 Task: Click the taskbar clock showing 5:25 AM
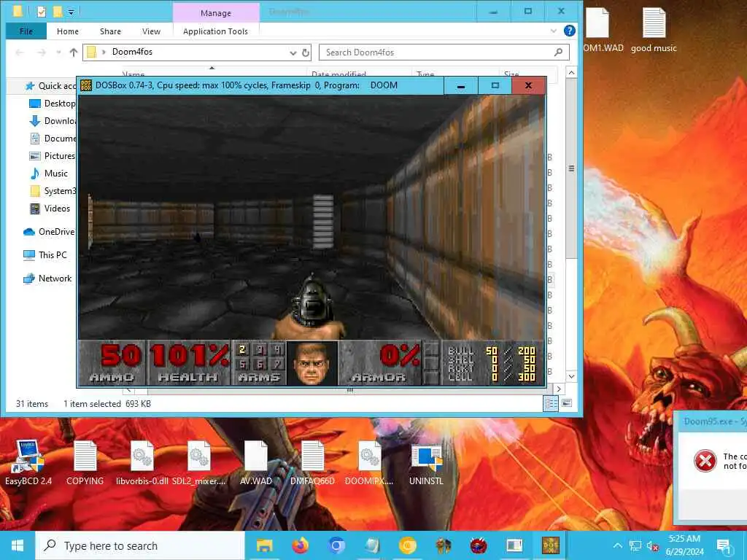684,545
